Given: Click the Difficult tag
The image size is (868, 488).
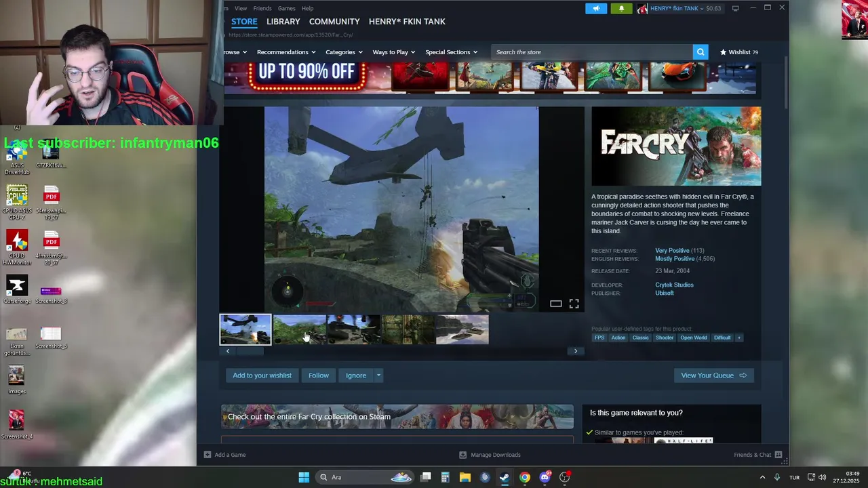Looking at the screenshot, I should [722, 338].
